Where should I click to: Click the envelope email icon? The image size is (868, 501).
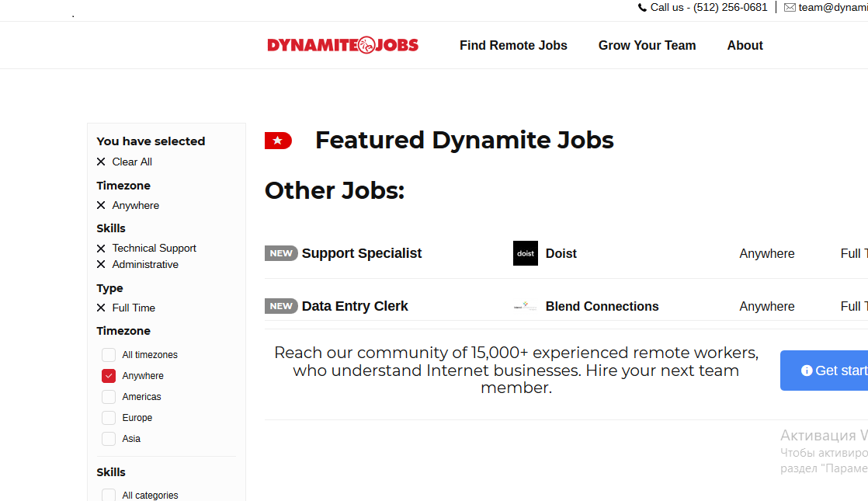pyautogui.click(x=790, y=8)
